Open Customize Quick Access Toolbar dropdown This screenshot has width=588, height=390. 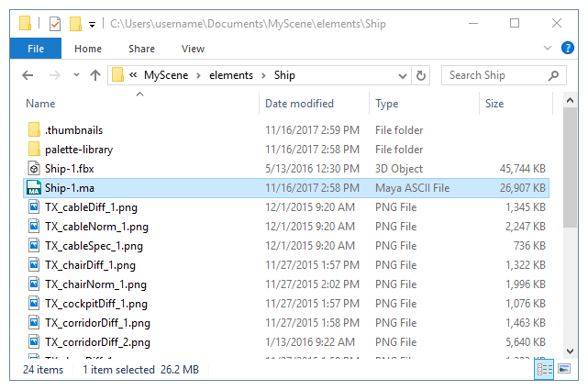pos(93,22)
